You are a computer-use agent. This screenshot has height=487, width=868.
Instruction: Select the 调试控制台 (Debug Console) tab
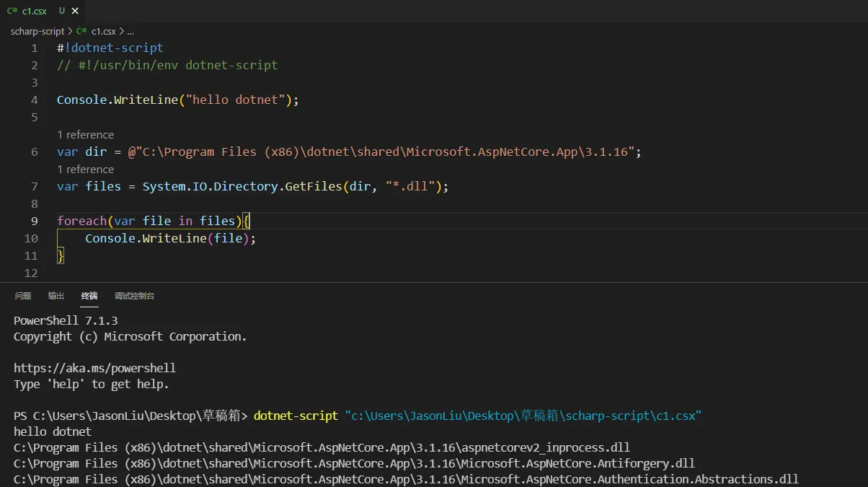point(133,296)
